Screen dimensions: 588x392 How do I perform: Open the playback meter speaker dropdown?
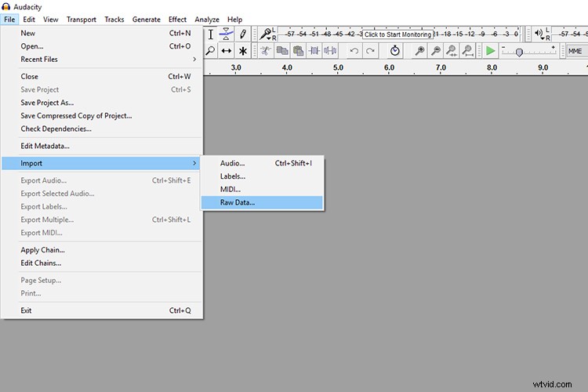539,34
